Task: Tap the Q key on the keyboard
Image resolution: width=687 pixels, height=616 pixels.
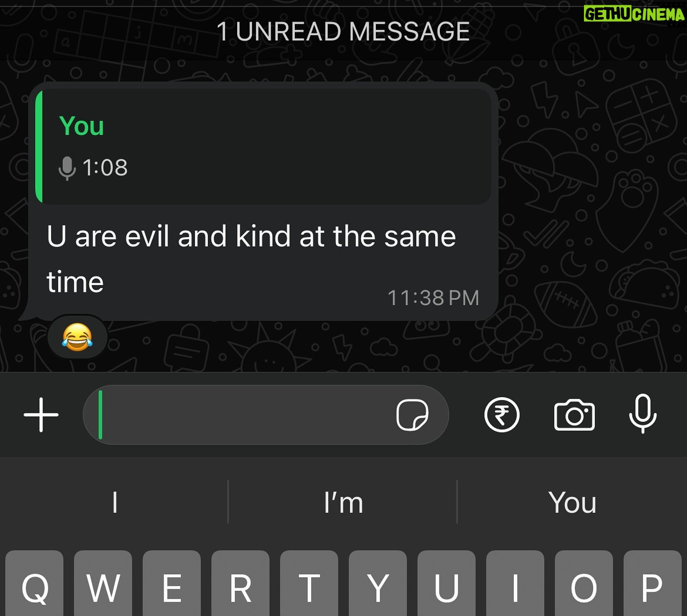Action: tap(34, 584)
